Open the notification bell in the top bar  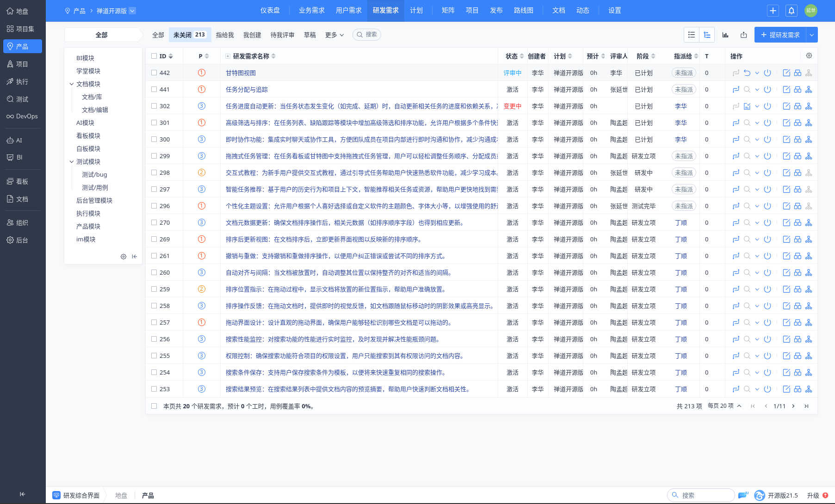coord(791,10)
